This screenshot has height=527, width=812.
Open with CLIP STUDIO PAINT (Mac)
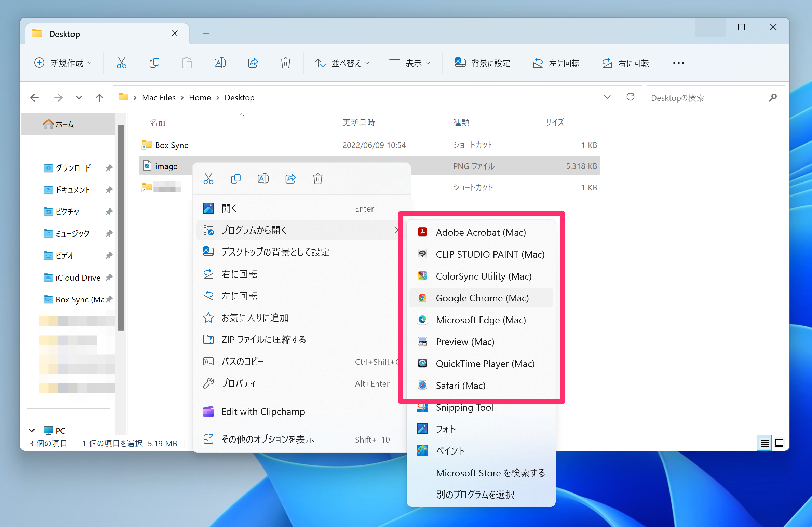pos(481,254)
